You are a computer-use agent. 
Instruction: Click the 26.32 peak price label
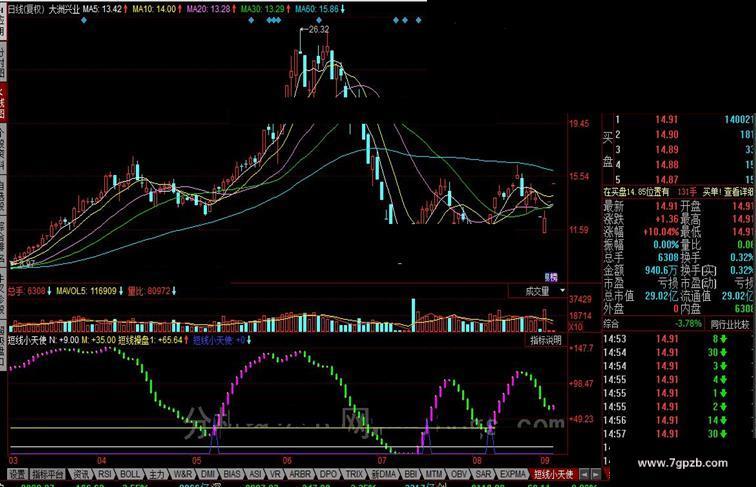point(319,29)
